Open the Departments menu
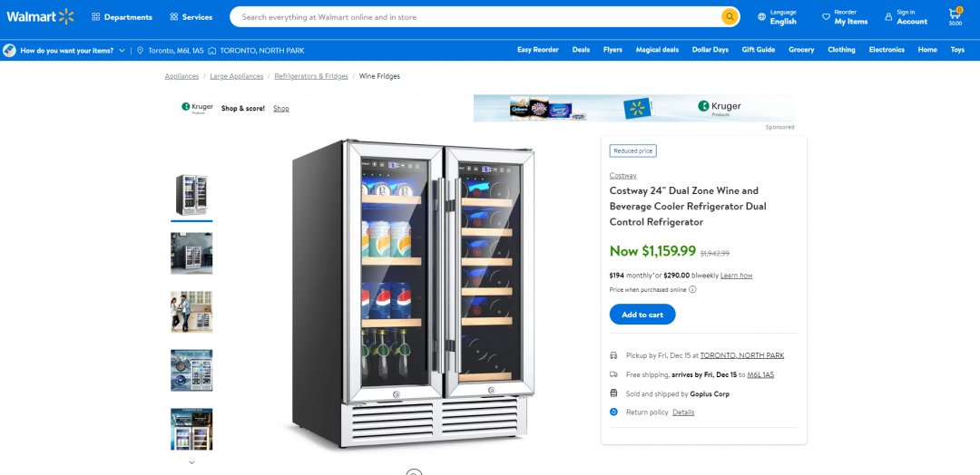The image size is (980, 475). [x=122, y=17]
